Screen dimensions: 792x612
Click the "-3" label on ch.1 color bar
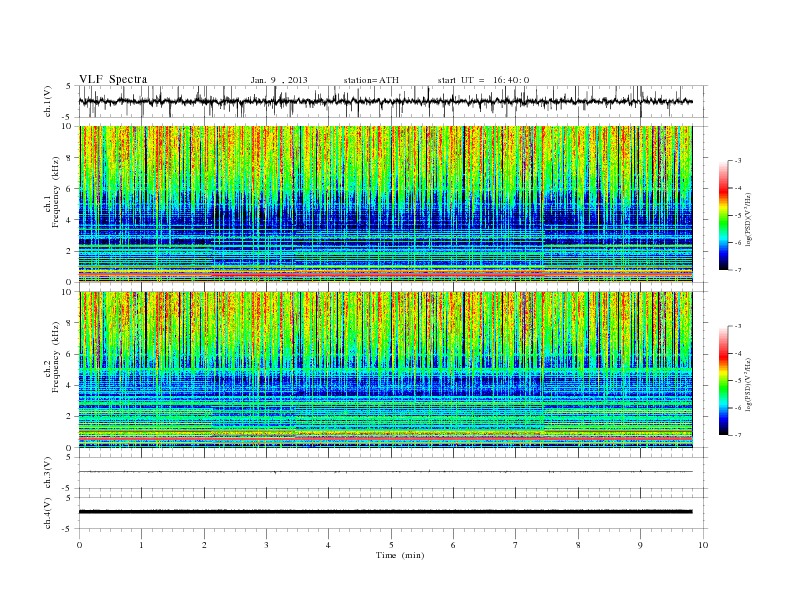[737, 161]
